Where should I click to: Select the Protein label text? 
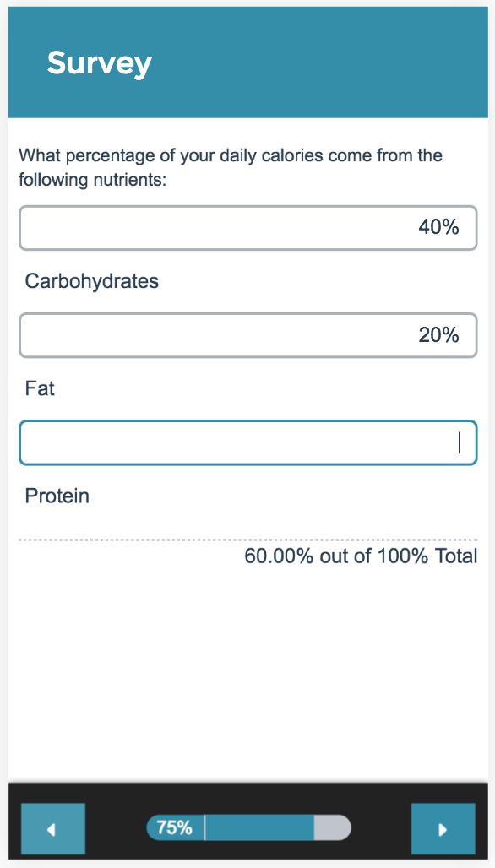[x=57, y=496]
